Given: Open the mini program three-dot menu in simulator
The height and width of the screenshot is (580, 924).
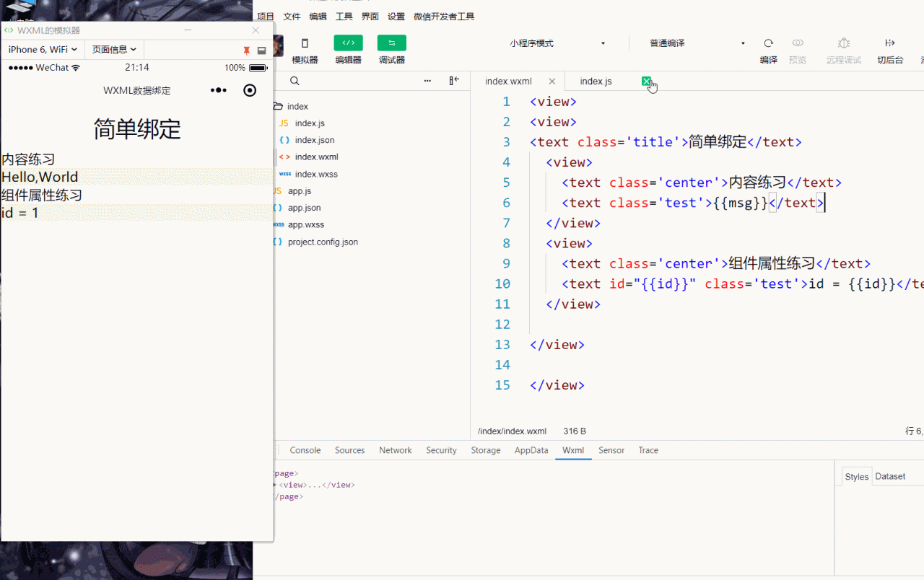Looking at the screenshot, I should coord(218,90).
